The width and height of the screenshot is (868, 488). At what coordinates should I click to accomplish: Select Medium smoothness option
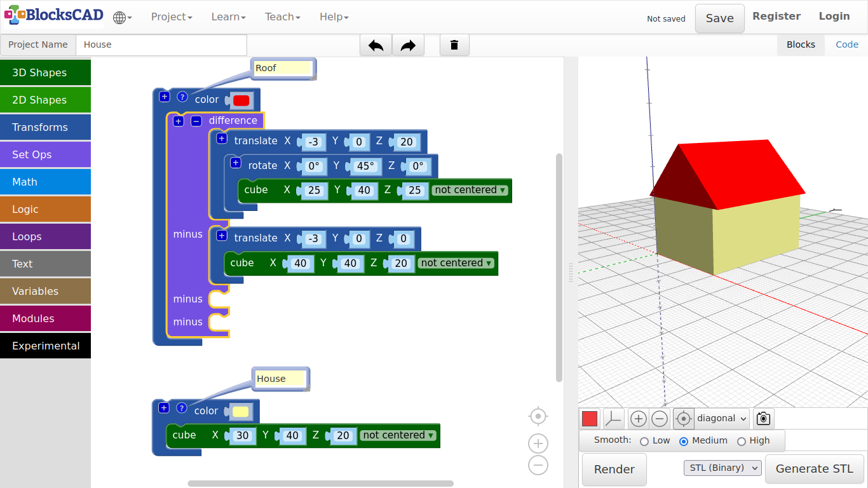tap(684, 441)
